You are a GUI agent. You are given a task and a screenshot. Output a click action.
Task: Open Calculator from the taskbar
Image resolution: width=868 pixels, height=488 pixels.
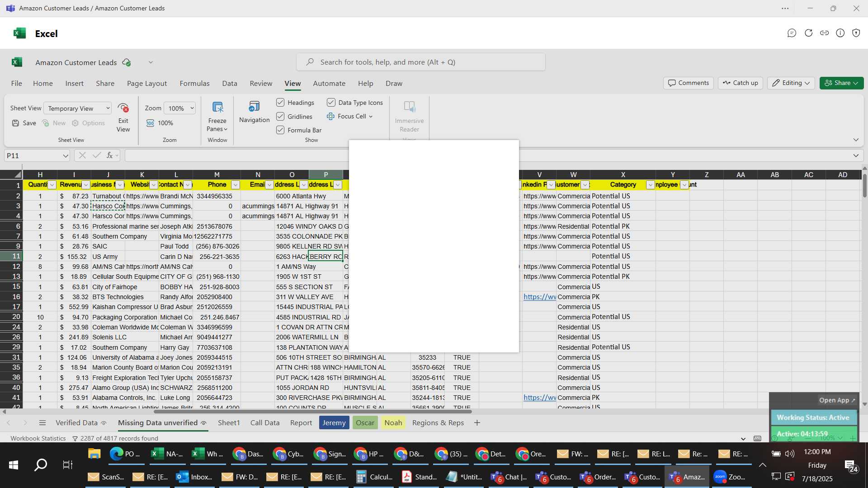point(373,477)
